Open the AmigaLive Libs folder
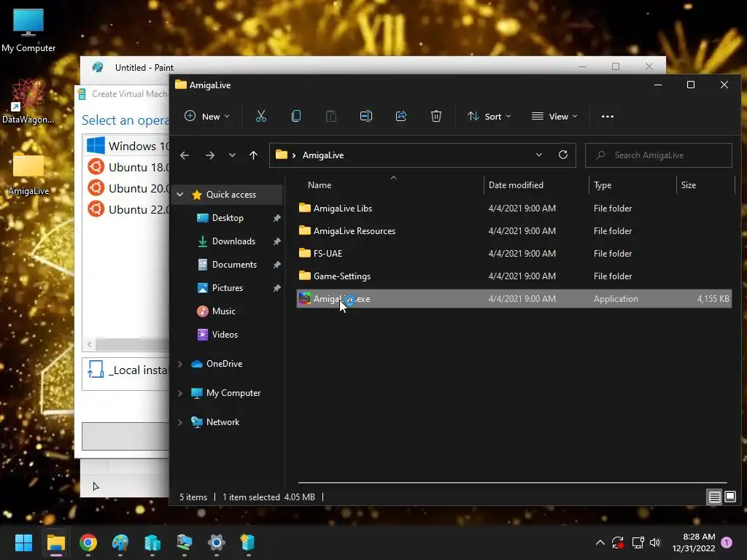Viewport: 747px width, 560px height. tap(343, 208)
